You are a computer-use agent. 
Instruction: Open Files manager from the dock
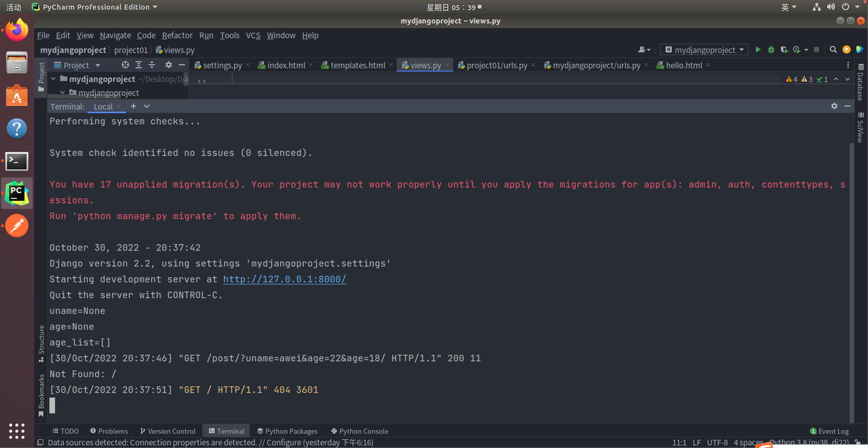coord(17,63)
